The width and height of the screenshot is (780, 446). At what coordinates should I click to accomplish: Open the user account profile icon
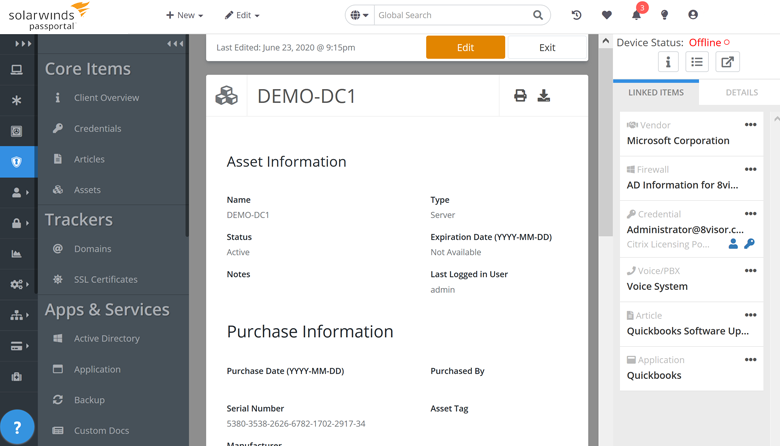pyautogui.click(x=693, y=15)
